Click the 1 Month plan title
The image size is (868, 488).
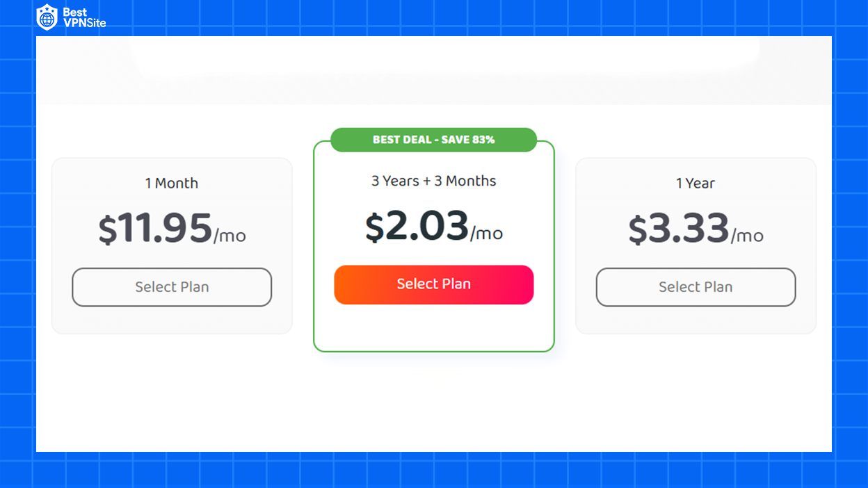(x=172, y=184)
